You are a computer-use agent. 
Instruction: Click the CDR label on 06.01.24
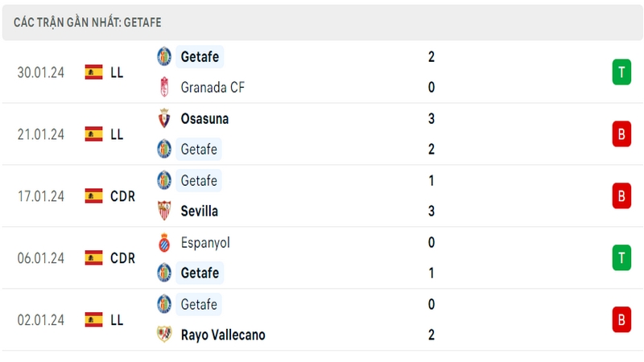coord(122,258)
